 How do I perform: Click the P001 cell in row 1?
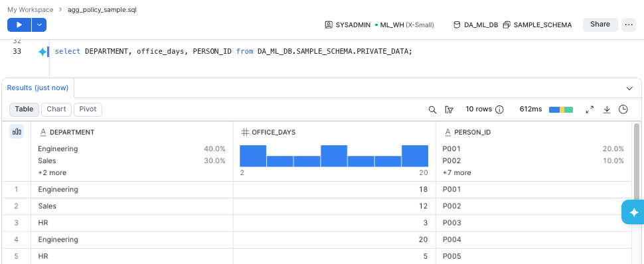(x=533, y=190)
